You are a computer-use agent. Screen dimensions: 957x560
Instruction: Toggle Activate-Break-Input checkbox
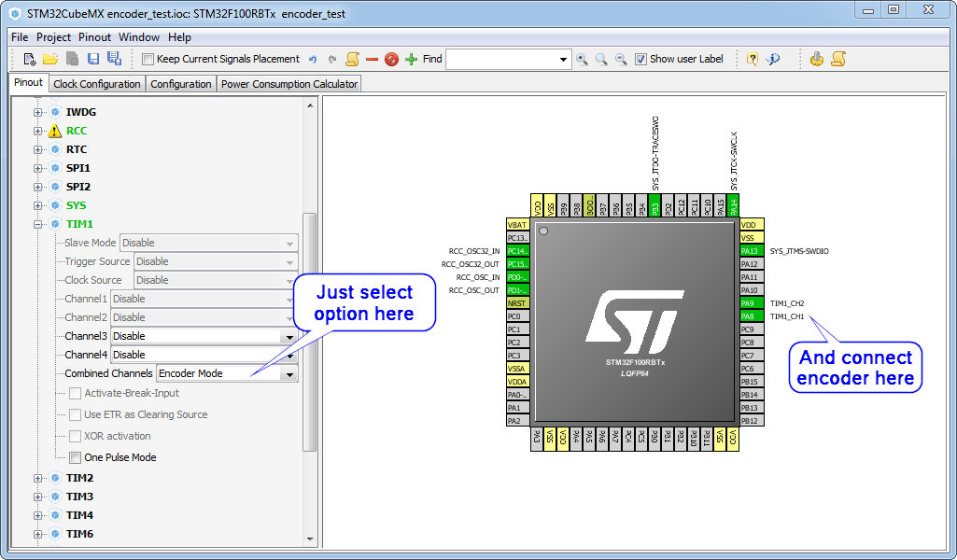[x=75, y=394]
